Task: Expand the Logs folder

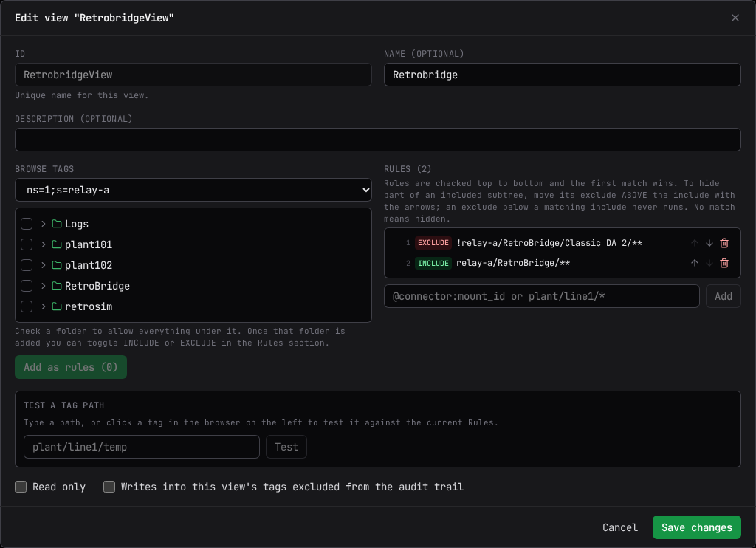Action: tap(44, 224)
